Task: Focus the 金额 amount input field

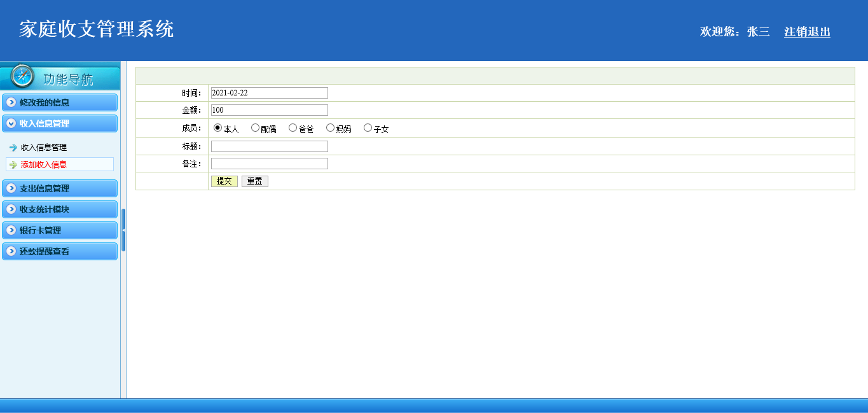Action: pos(270,110)
